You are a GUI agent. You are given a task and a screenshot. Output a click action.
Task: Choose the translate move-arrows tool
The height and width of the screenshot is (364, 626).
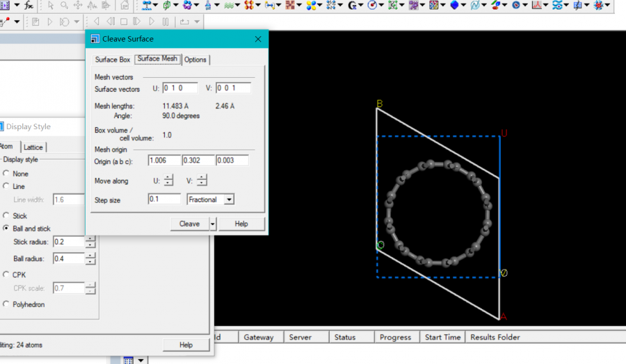(78, 5)
